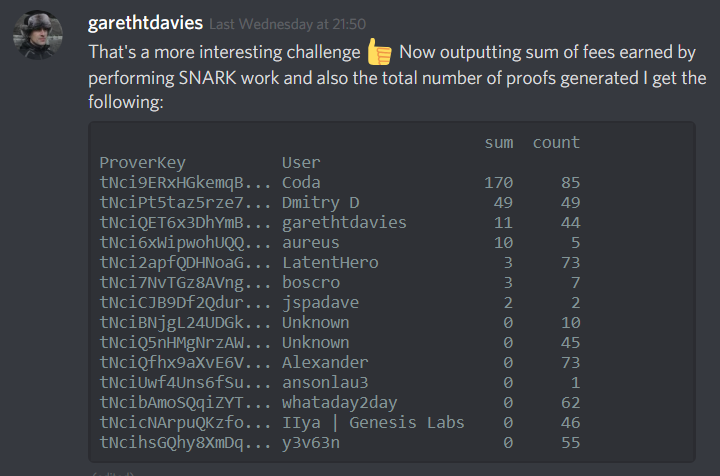The image size is (720, 476).
Task: Click the y3v63n row
Action: coord(340,442)
